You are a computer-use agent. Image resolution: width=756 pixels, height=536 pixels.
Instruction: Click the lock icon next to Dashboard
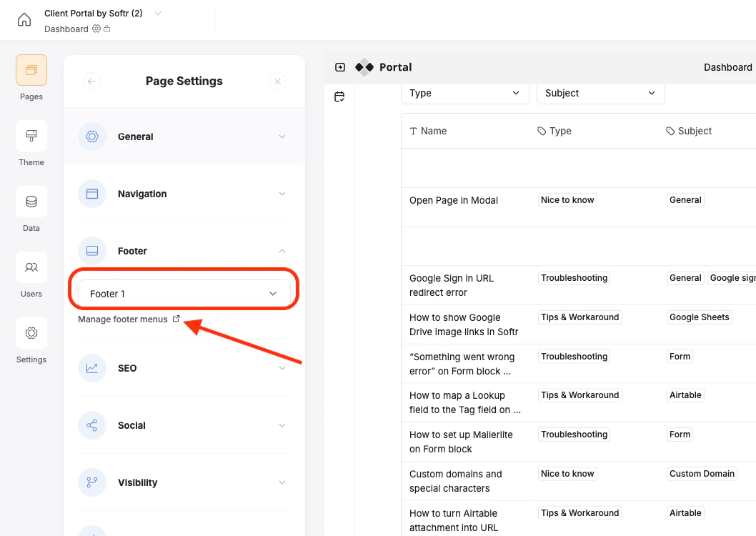point(107,29)
